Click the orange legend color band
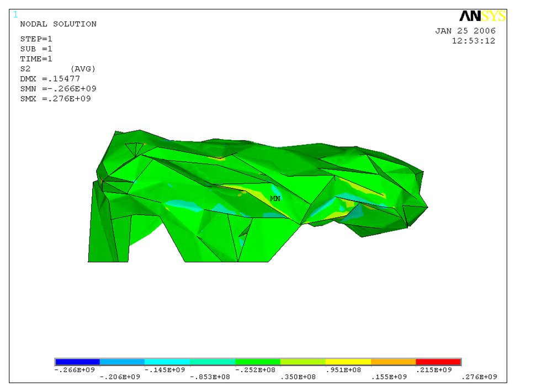 coord(393,362)
